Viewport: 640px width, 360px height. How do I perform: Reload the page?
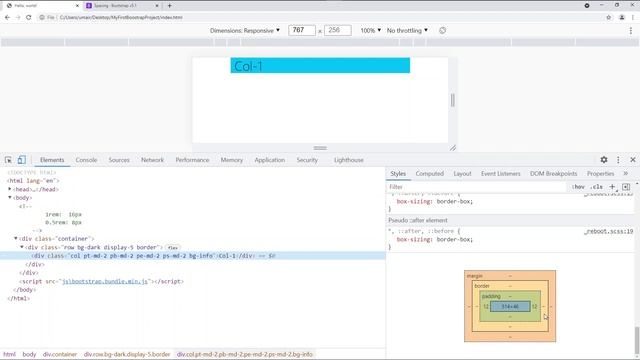[29, 18]
